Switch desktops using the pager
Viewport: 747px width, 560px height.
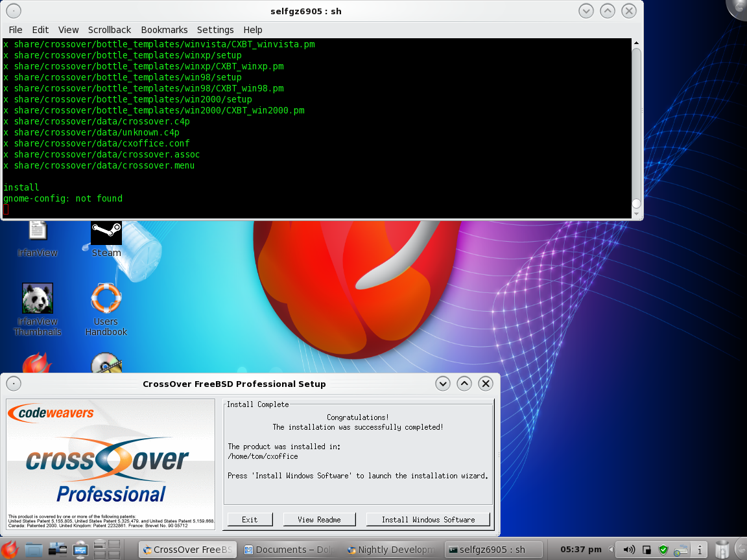pyautogui.click(x=106, y=550)
